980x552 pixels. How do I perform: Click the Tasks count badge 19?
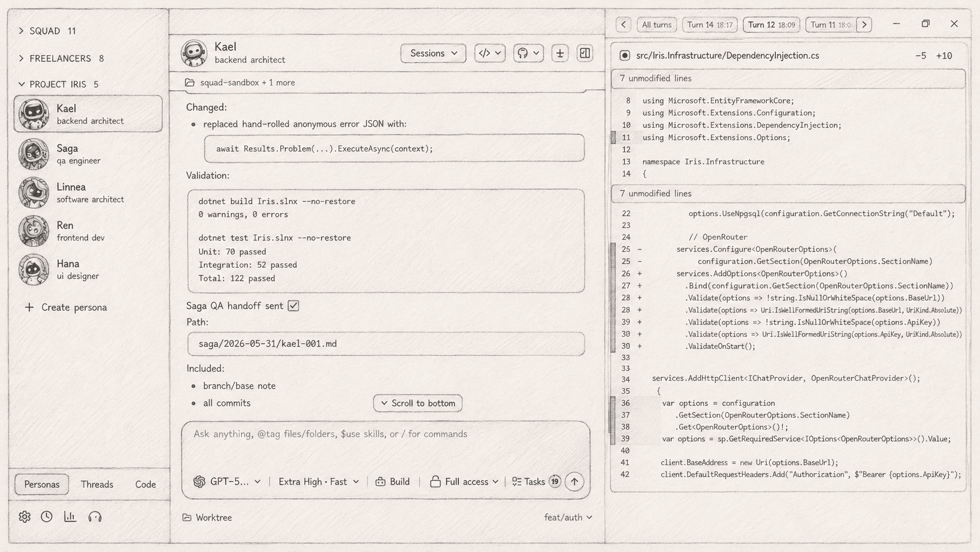pyautogui.click(x=555, y=482)
